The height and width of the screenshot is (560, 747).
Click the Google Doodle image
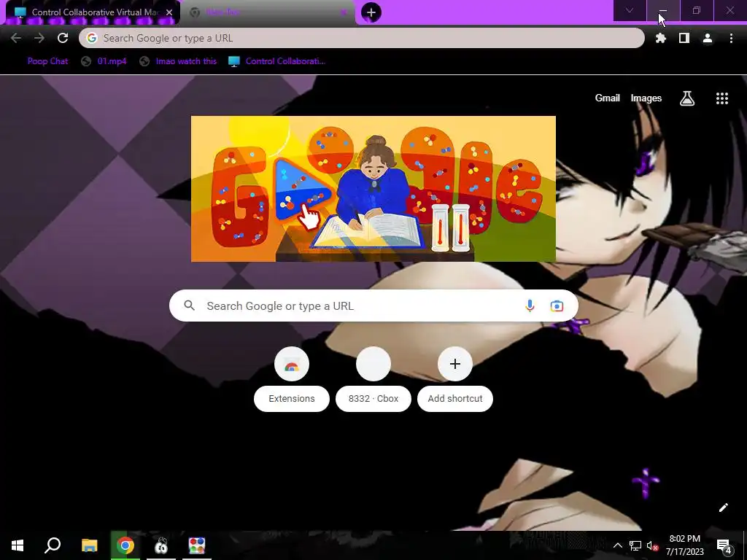coord(373,189)
